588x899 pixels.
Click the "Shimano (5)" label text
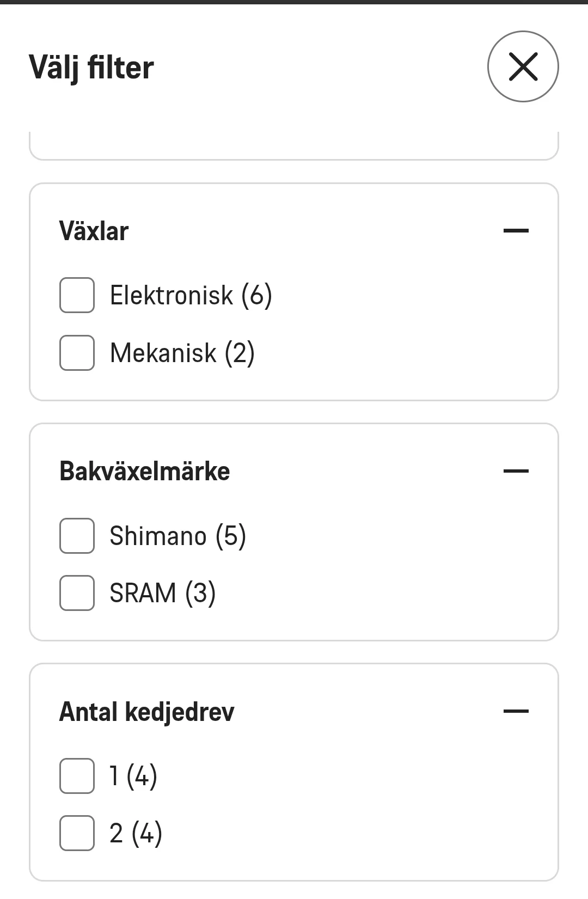coord(177,536)
